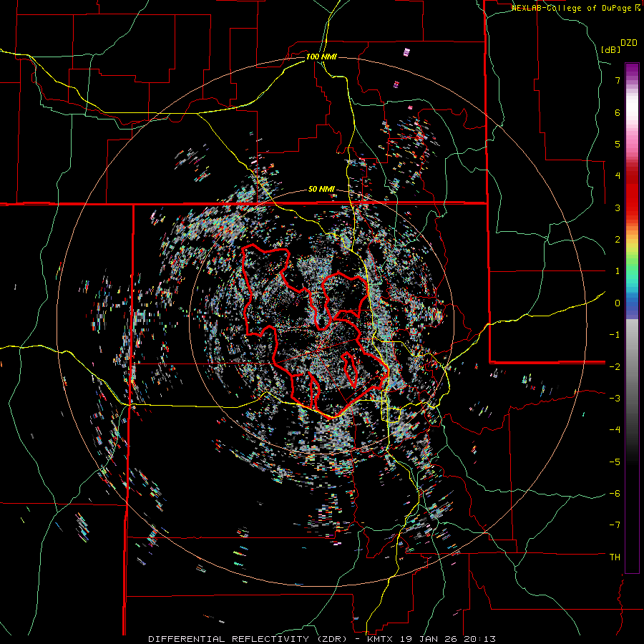Click the "-1" value on the color scale
The image size is (644, 644).
pyautogui.click(x=615, y=334)
